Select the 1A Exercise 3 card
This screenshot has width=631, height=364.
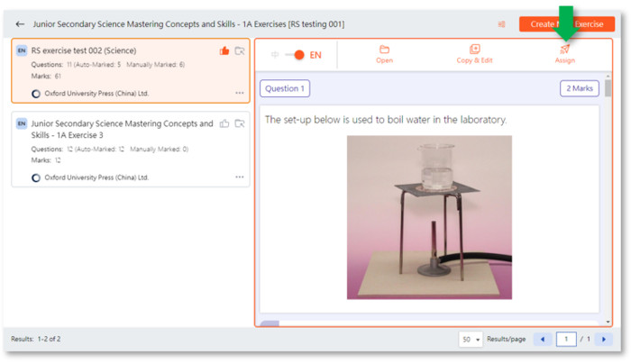[131, 150]
